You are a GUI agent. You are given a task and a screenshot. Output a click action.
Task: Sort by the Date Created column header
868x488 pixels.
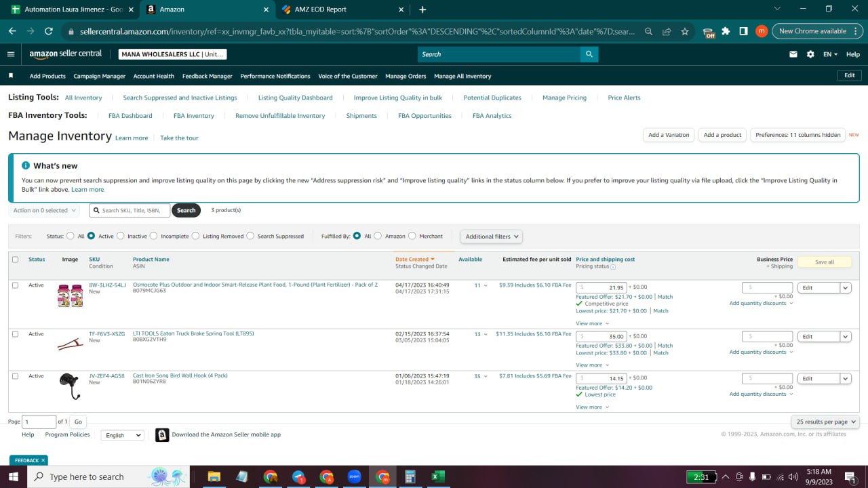(415, 260)
